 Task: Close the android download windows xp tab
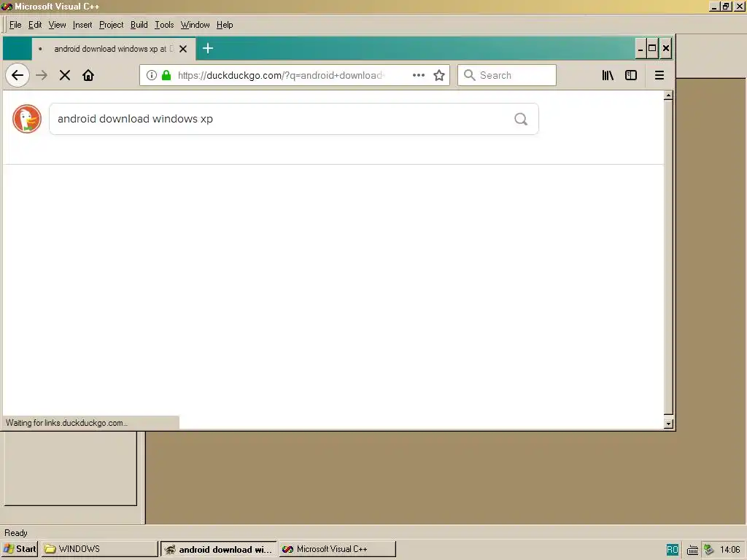coord(183,49)
